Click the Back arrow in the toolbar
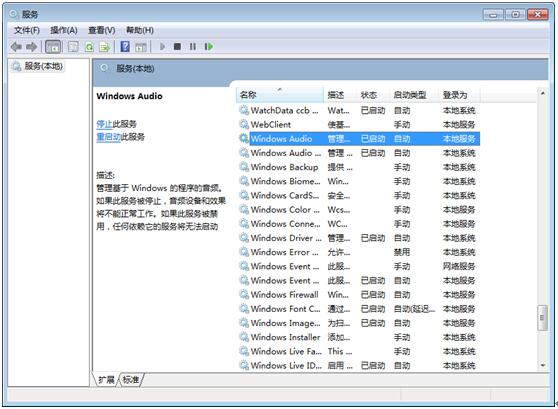The width and height of the screenshot is (558, 409). [16, 47]
